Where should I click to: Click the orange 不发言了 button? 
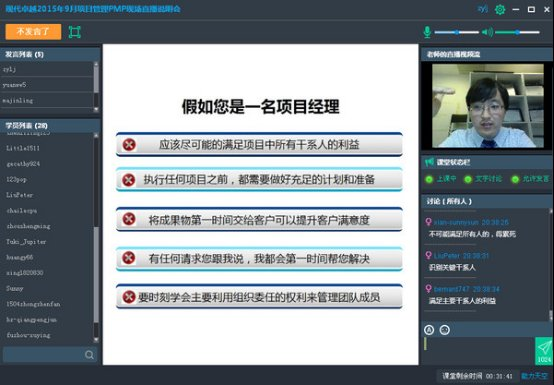click(x=33, y=32)
